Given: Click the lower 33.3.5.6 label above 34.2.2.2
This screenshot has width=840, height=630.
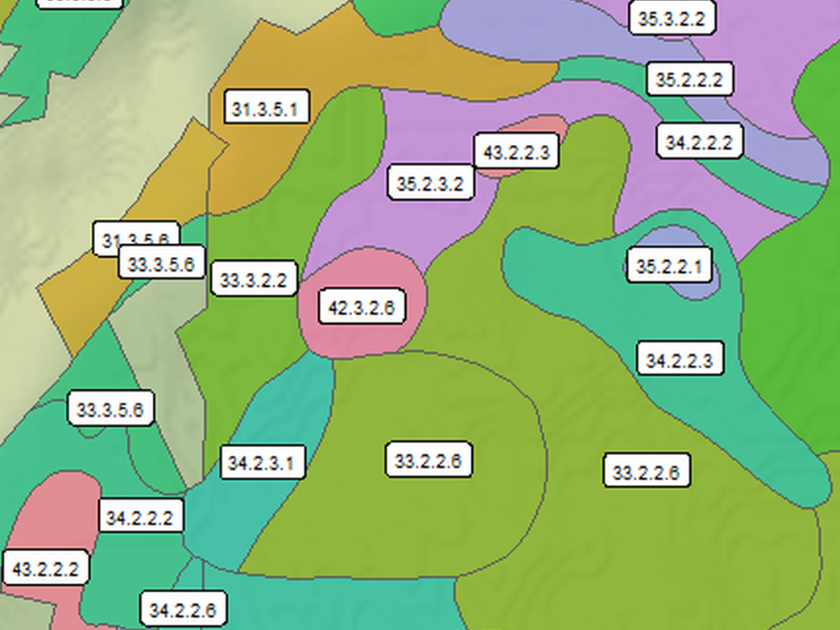Looking at the screenshot, I should [110, 410].
